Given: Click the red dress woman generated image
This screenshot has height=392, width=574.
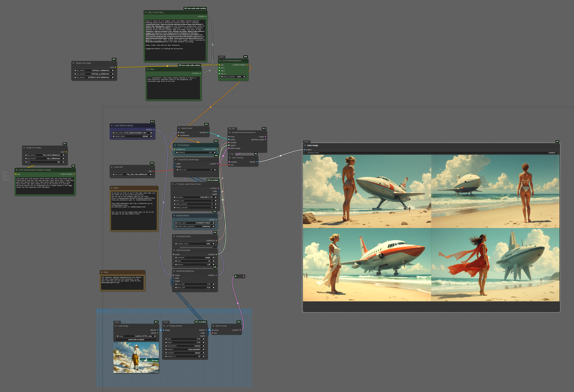Looking at the screenshot, I should click(495, 265).
